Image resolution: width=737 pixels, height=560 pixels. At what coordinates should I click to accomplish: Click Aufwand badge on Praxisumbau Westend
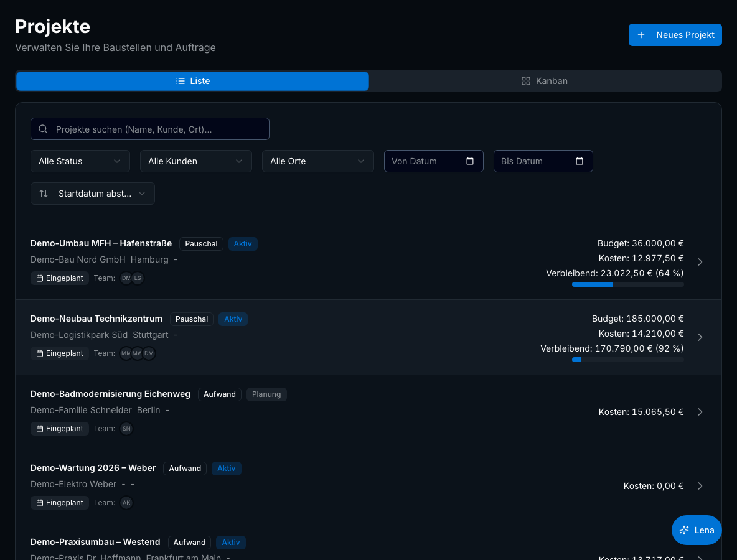(x=189, y=543)
